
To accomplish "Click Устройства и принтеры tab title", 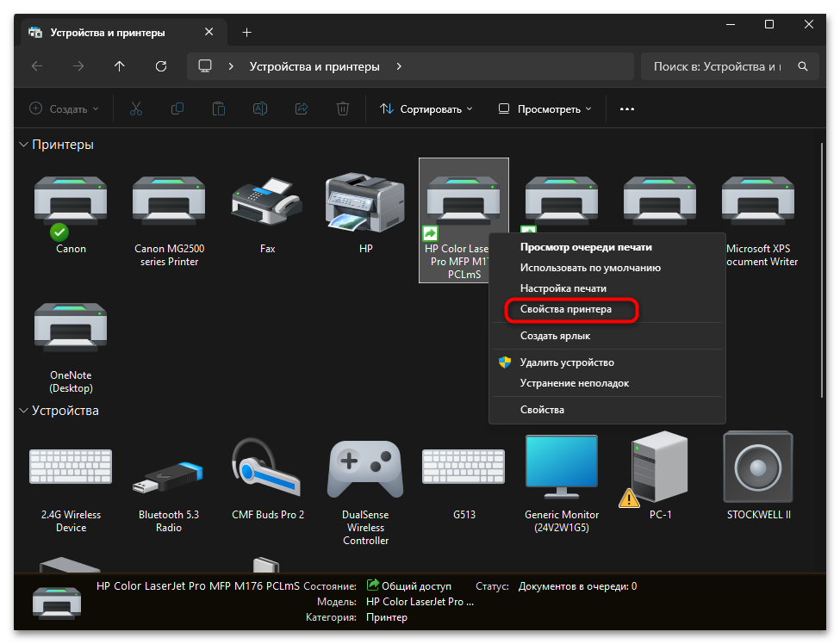I will pyautogui.click(x=108, y=33).
